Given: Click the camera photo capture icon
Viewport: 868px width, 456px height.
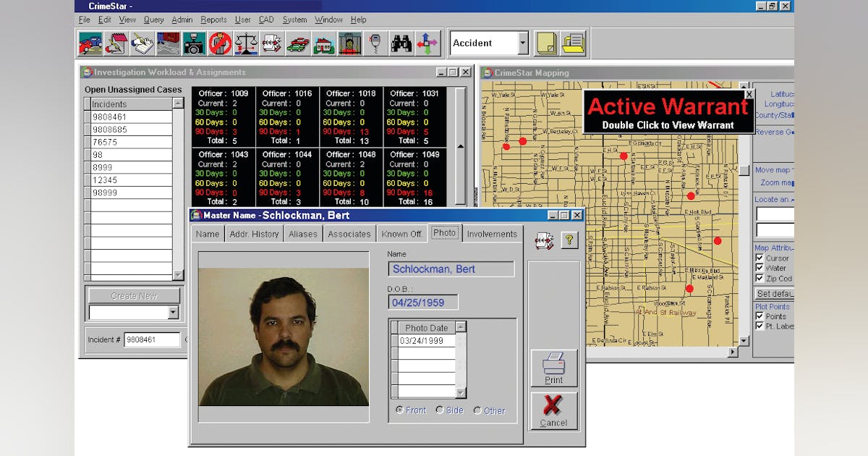Looking at the screenshot, I should tap(193, 43).
